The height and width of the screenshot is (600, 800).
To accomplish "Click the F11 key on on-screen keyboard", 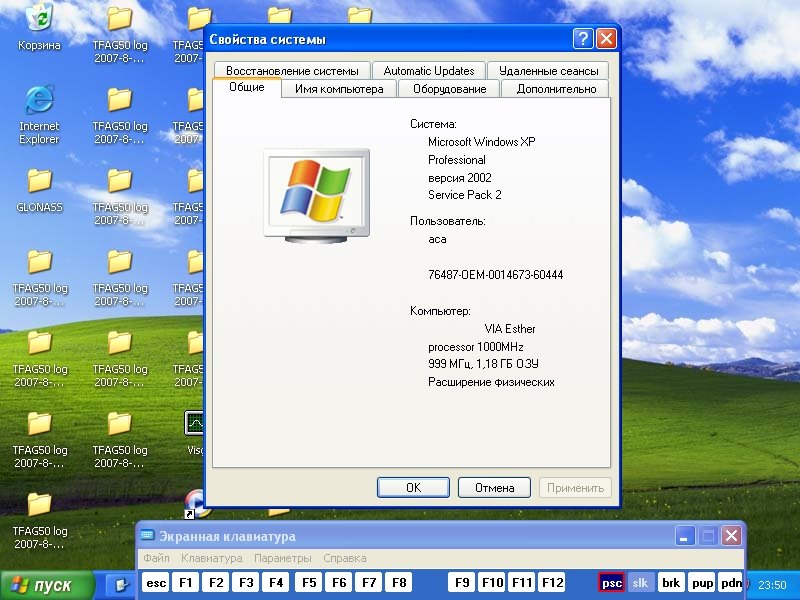I will coord(522,583).
